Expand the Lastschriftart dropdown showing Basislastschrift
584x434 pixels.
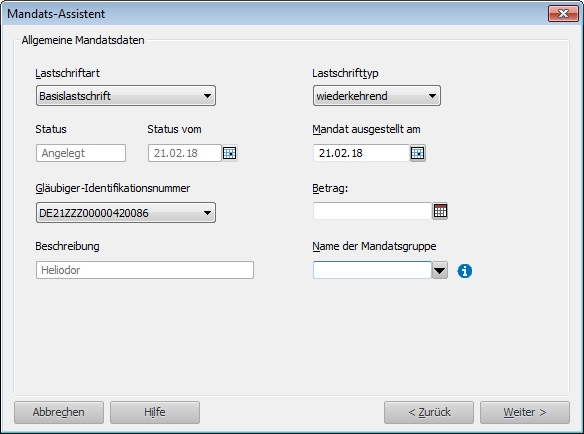point(126,96)
